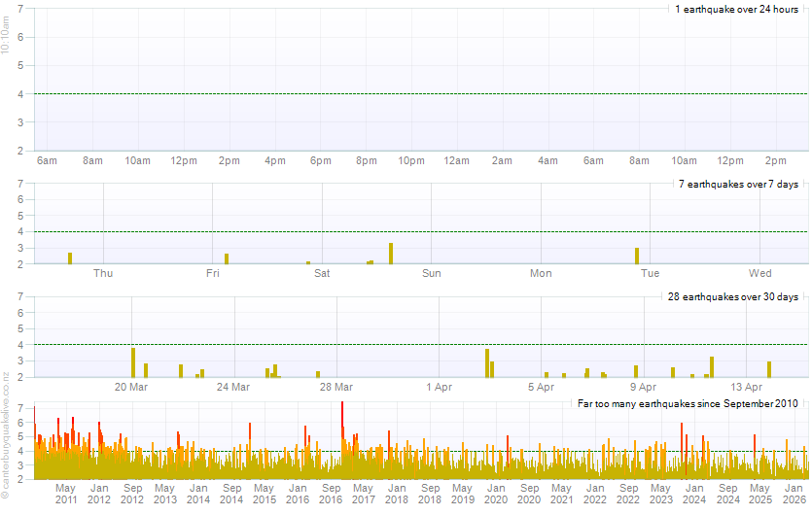Click the 12am tick on the 24-hour axis

point(457,160)
